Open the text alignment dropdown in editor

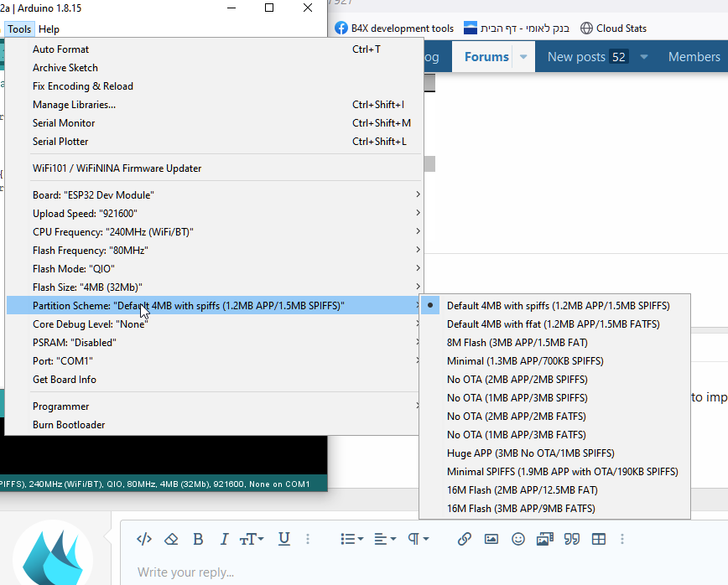(x=385, y=539)
